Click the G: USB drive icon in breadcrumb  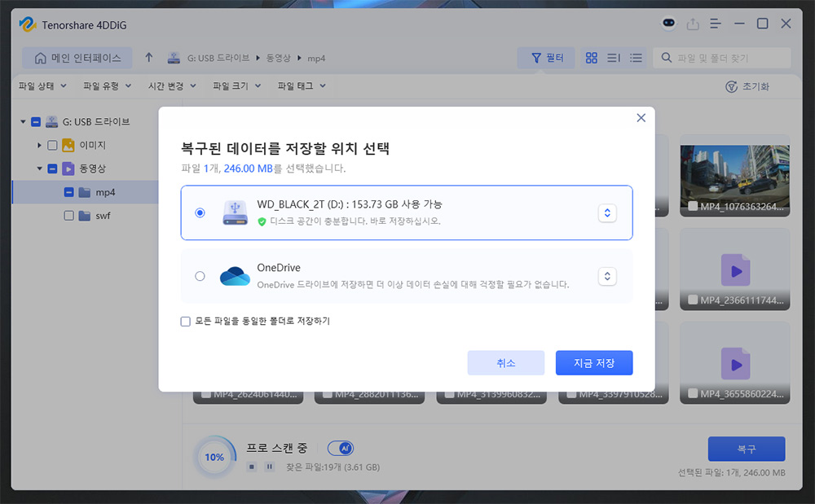[174, 58]
